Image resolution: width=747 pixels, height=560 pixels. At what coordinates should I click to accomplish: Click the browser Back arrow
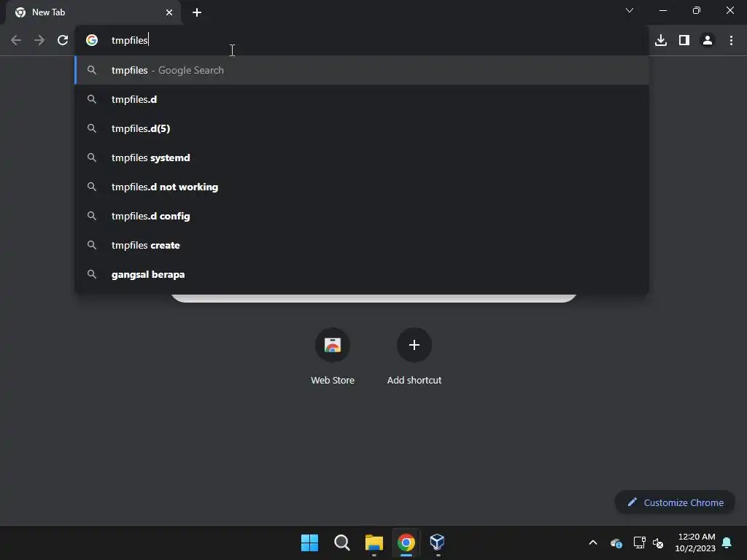pos(16,41)
